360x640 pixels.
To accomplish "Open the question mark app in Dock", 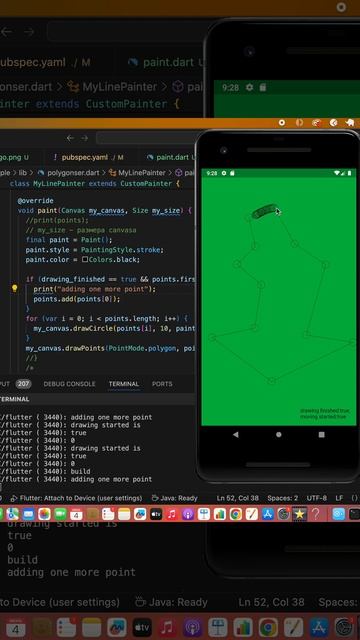I will [315, 514].
